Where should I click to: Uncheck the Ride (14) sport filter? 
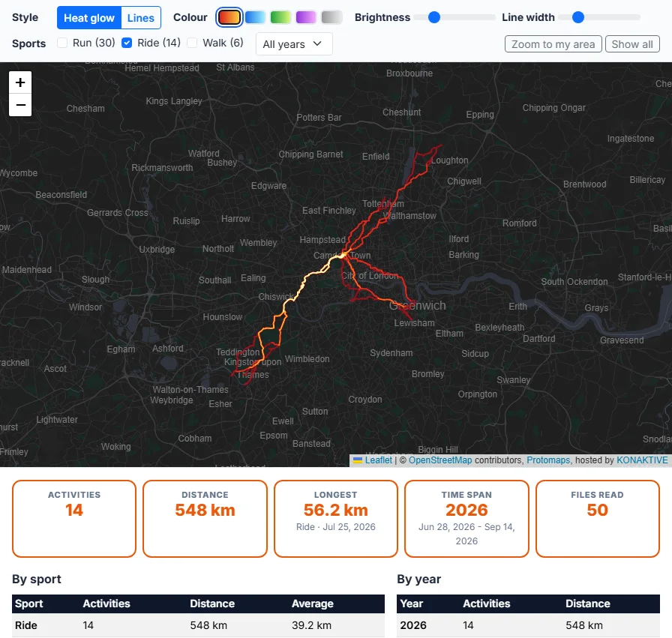(127, 43)
